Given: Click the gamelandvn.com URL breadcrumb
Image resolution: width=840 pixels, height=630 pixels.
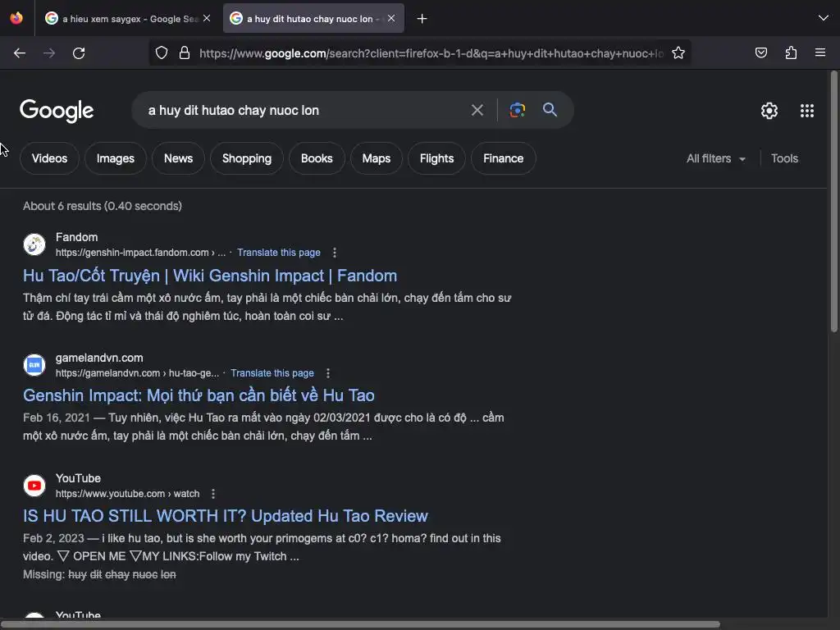Looking at the screenshot, I should pyautogui.click(x=137, y=373).
